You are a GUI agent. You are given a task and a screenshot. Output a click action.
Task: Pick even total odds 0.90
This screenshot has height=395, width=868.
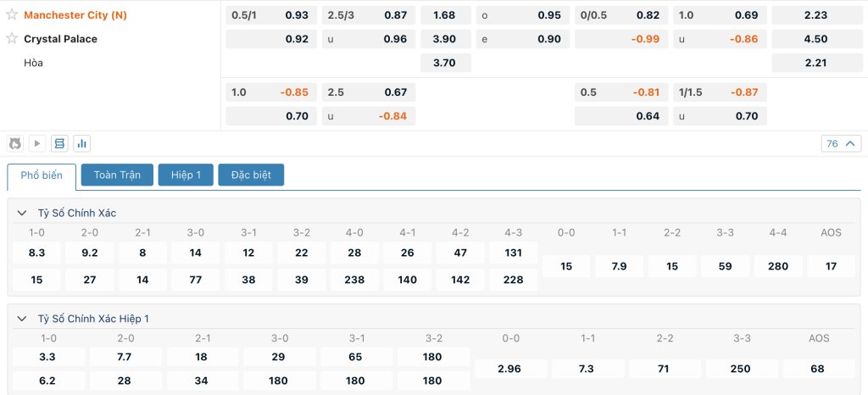[522, 39]
